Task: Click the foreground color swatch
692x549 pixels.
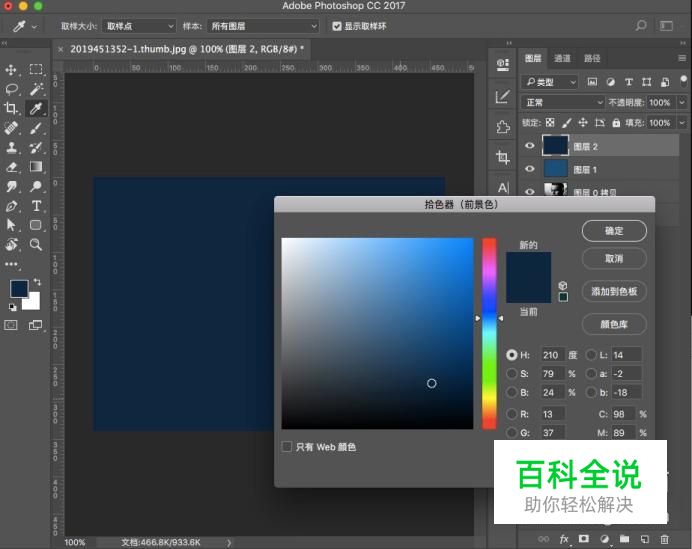Action: pyautogui.click(x=19, y=289)
